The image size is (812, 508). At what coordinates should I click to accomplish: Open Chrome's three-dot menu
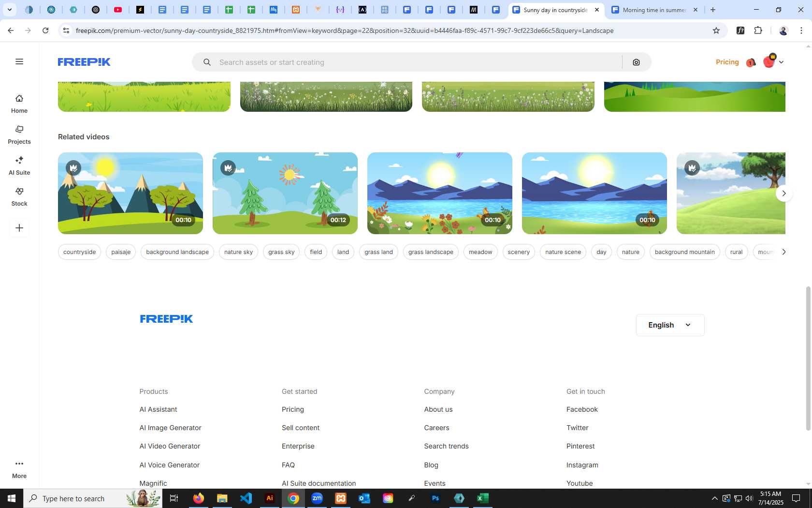(x=801, y=30)
